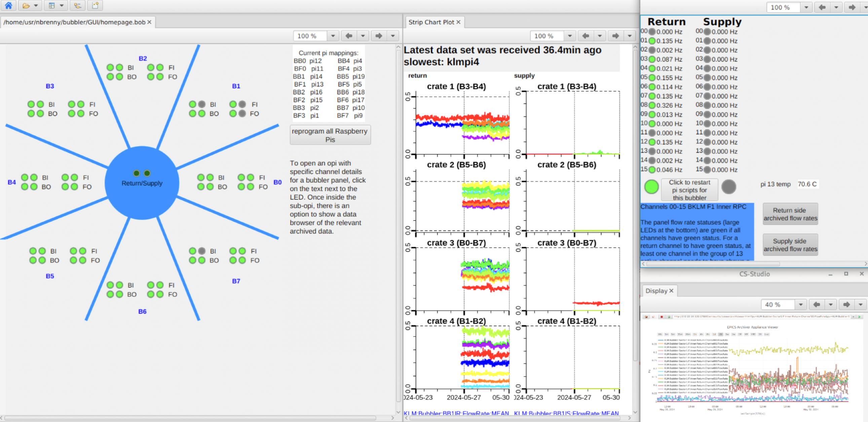Open back-history dropdown in CS-Studio Display toolbar
The width and height of the screenshot is (868, 422).
pyautogui.click(x=831, y=304)
